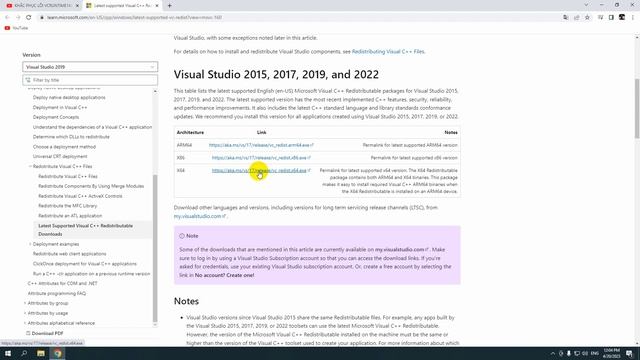Open Deployment in Visual C++ sidebar item
The width and height of the screenshot is (640, 360).
click(60, 107)
